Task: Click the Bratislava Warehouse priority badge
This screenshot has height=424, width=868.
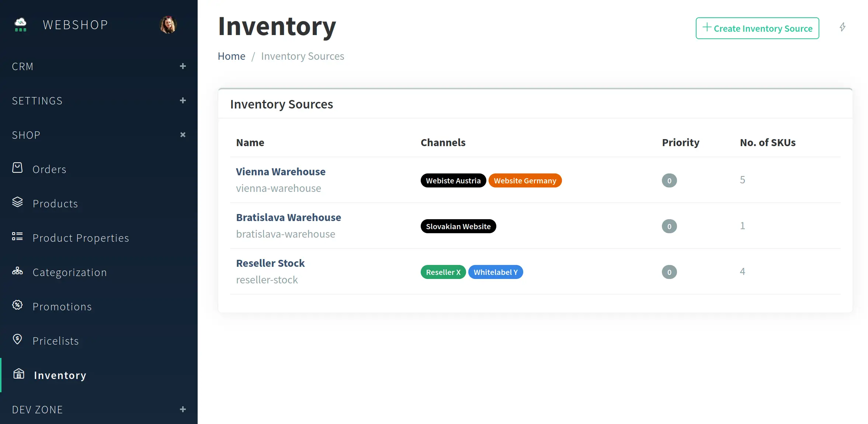Action: [x=669, y=226]
